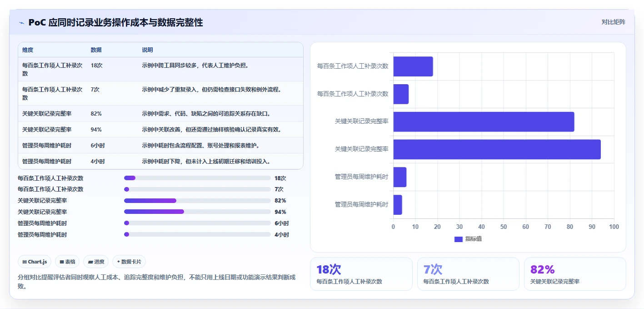Image resolution: width=644 pixels, height=309 pixels.
Task: Click the chart bar reaching 82
Action: [484, 122]
